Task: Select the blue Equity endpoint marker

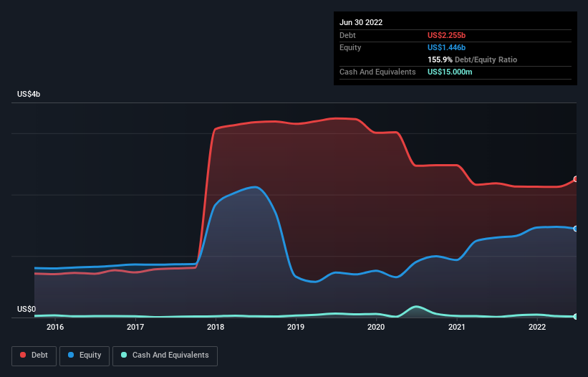Action: pyautogui.click(x=576, y=229)
